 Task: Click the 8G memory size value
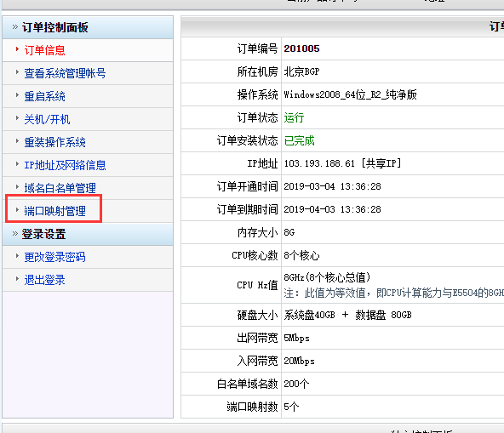point(289,232)
